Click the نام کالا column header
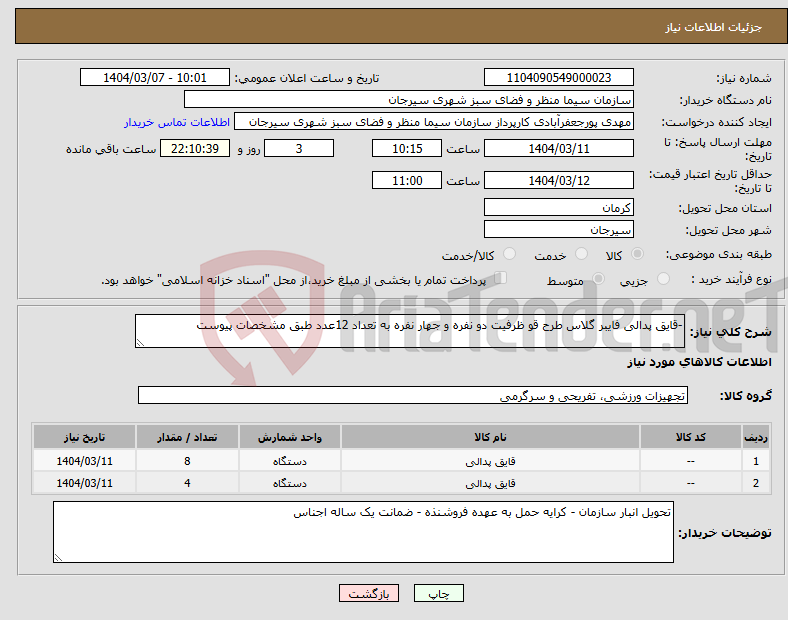788x620 pixels. [x=490, y=437]
